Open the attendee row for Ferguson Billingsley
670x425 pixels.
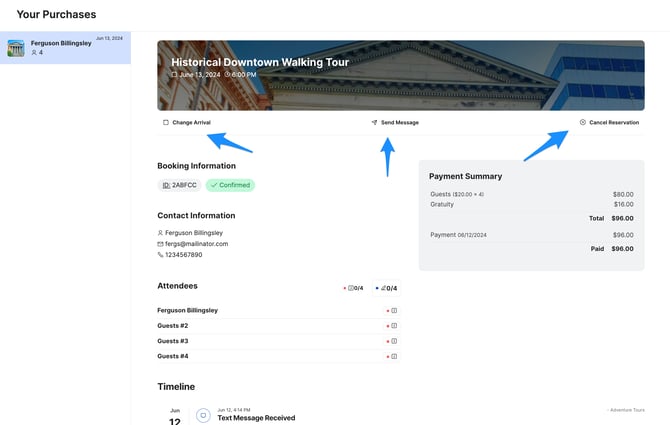pos(279,311)
